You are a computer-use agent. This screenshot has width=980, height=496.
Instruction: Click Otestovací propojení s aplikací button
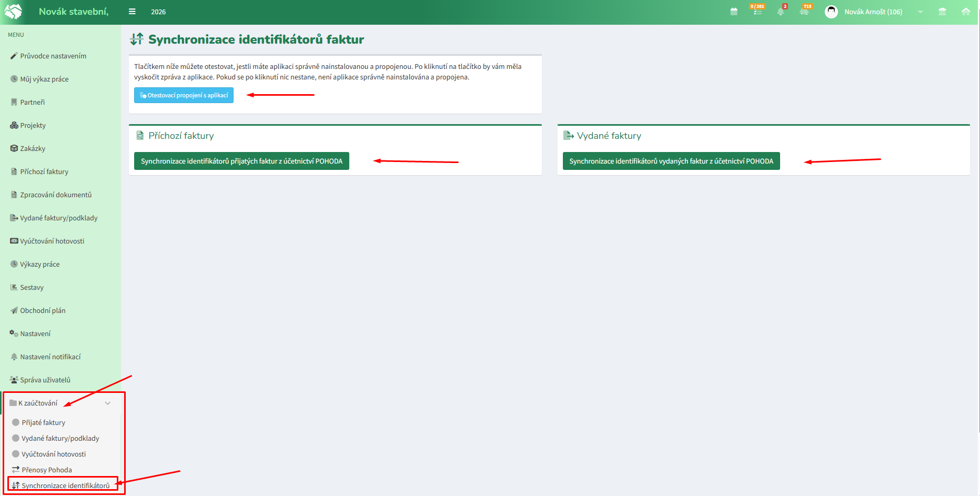(184, 95)
